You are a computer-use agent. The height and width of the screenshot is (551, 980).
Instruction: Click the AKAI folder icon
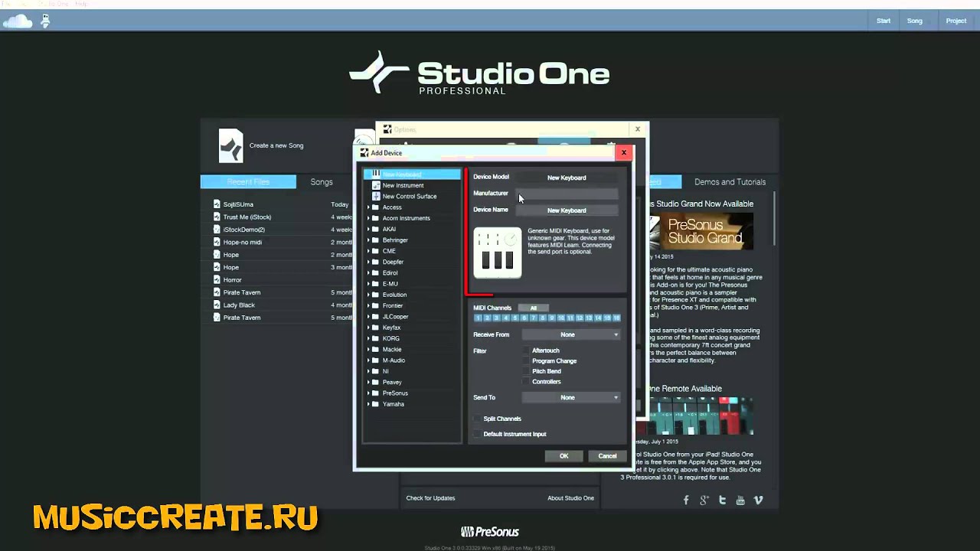(x=375, y=229)
